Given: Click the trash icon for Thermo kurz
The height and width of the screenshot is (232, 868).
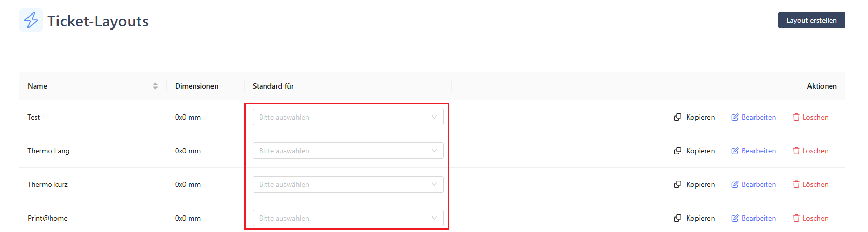Looking at the screenshot, I should point(796,184).
